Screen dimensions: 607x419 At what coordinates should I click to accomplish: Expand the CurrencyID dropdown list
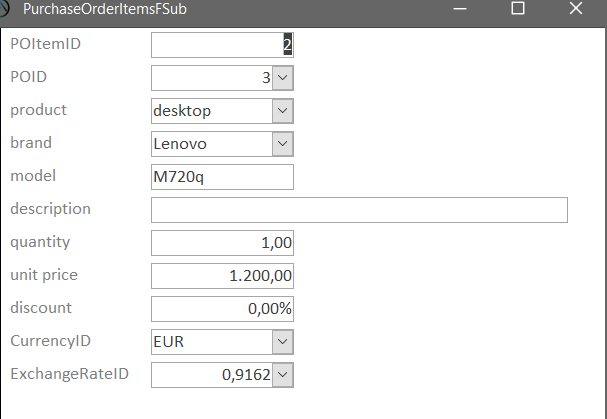click(x=282, y=342)
